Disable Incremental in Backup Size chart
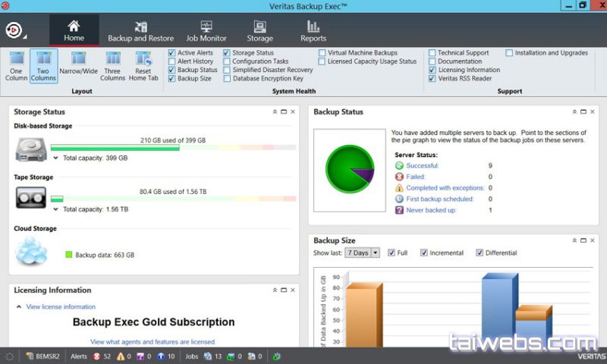The height and width of the screenshot is (364, 607). coord(424,253)
